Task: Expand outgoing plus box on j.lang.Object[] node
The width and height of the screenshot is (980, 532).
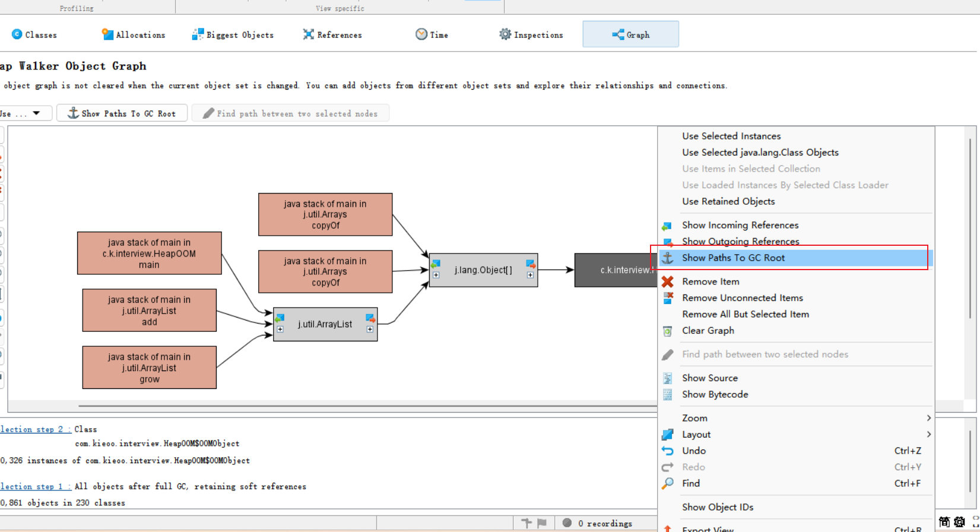Action: click(530, 275)
